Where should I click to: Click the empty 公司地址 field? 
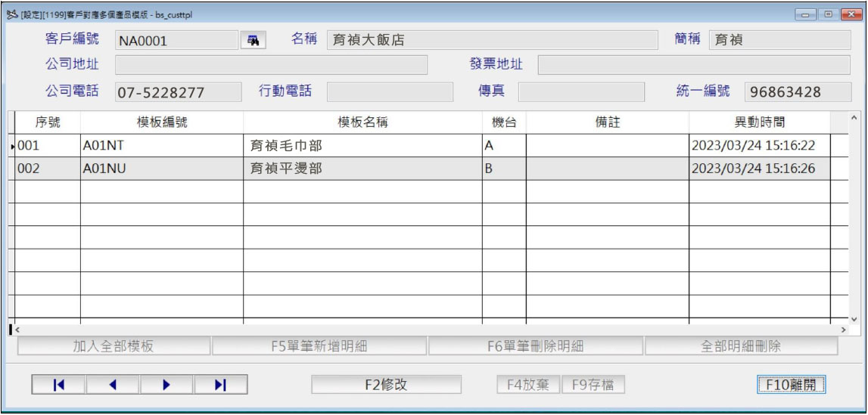coord(271,65)
